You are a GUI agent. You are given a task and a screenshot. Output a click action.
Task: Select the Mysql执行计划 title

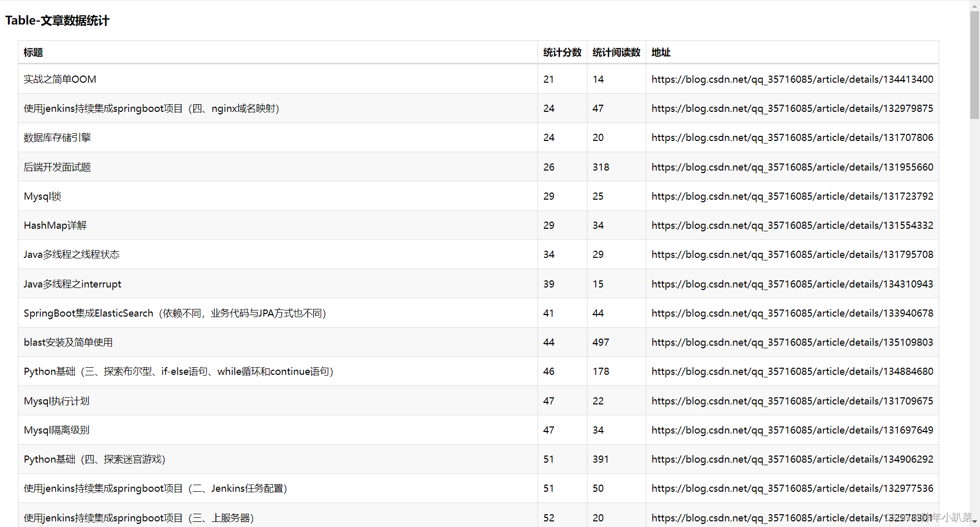(57, 401)
